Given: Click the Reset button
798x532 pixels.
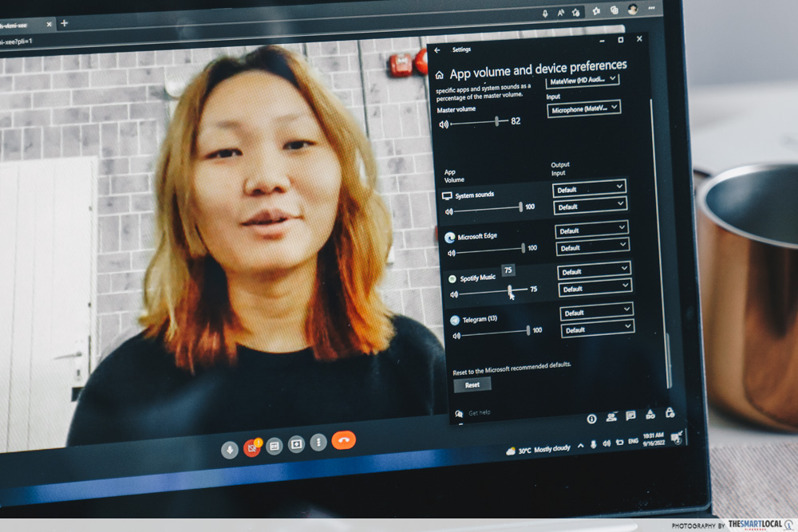Looking at the screenshot, I should [x=472, y=384].
